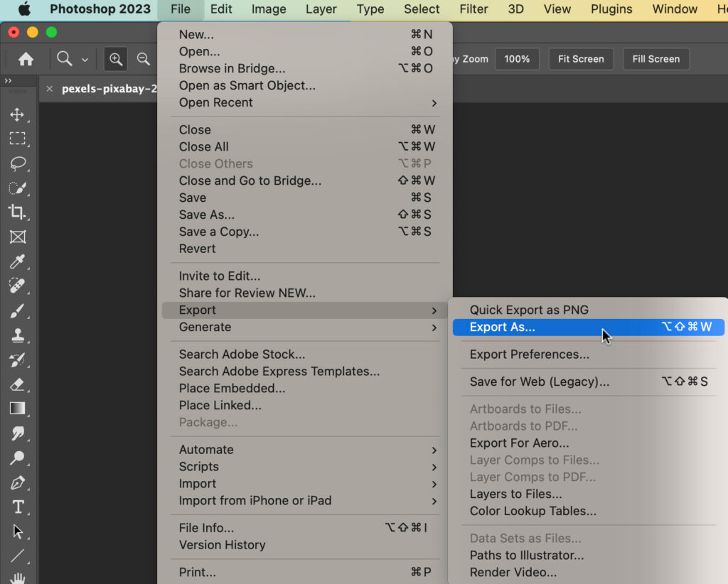
Task: Select the History Brush tool
Action: click(17, 359)
